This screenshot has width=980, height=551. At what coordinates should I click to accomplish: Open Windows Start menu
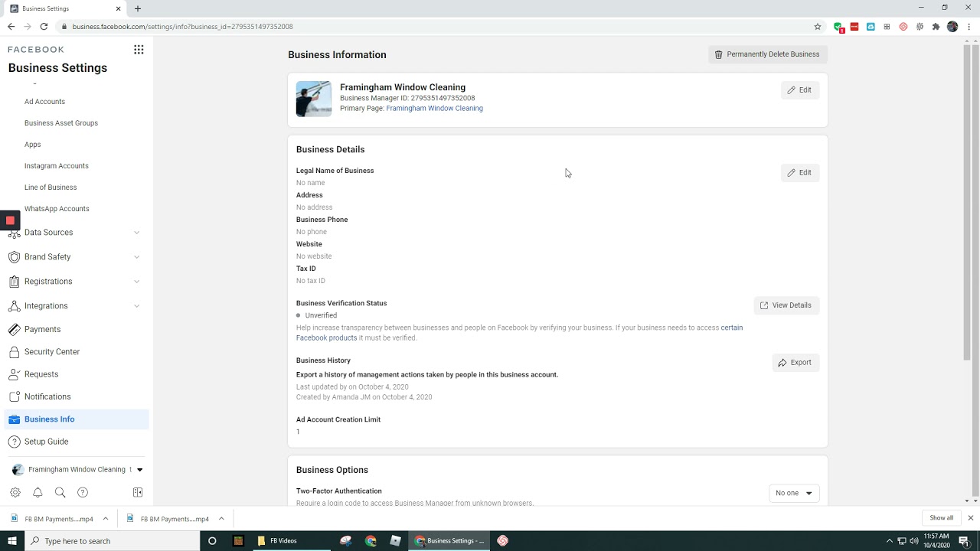click(x=12, y=541)
